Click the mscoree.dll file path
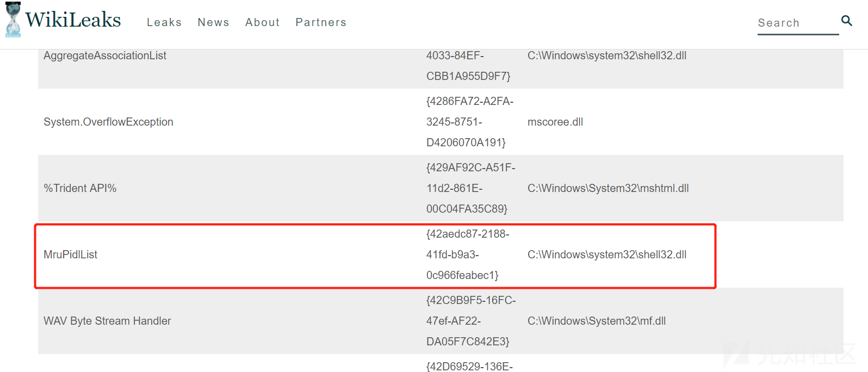 point(555,122)
